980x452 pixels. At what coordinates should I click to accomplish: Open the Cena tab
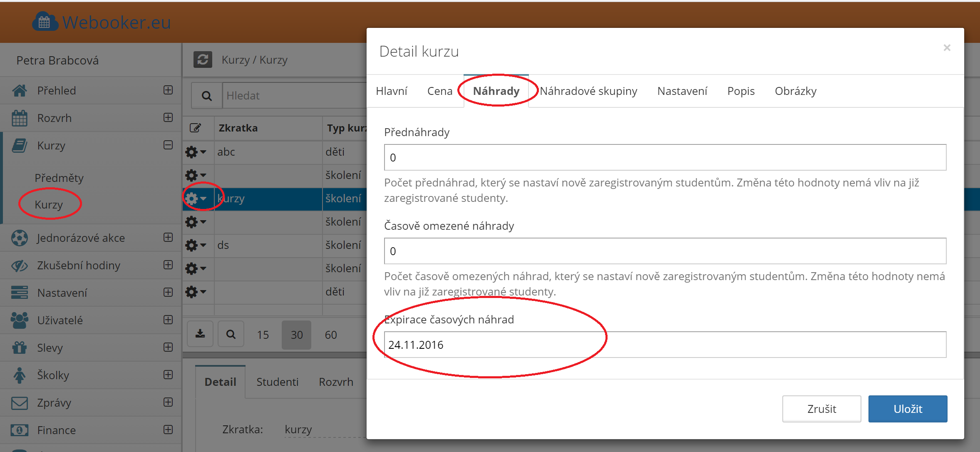click(x=439, y=91)
